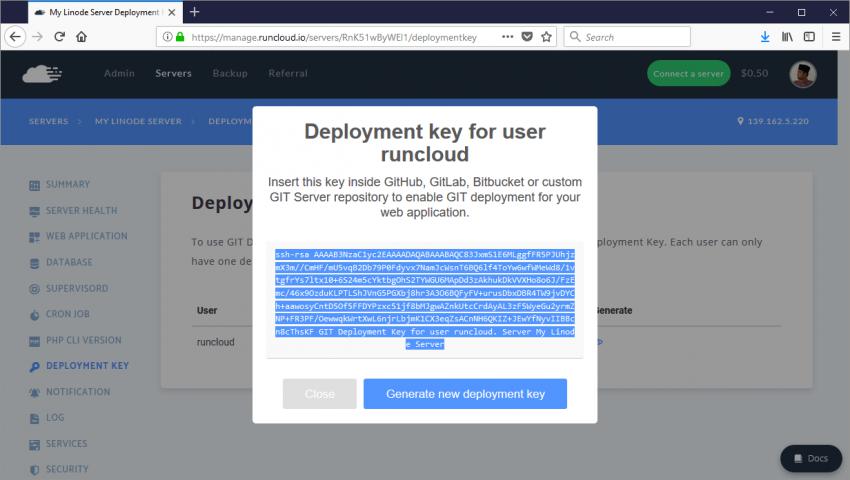Open the Firefox hamburger menu
The height and width of the screenshot is (480, 850).
pos(836,37)
